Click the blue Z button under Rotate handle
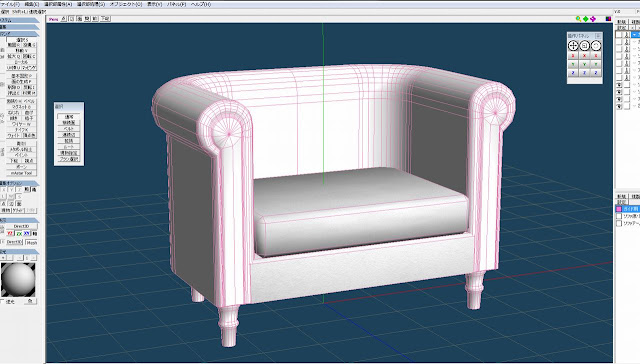 (x=596, y=73)
